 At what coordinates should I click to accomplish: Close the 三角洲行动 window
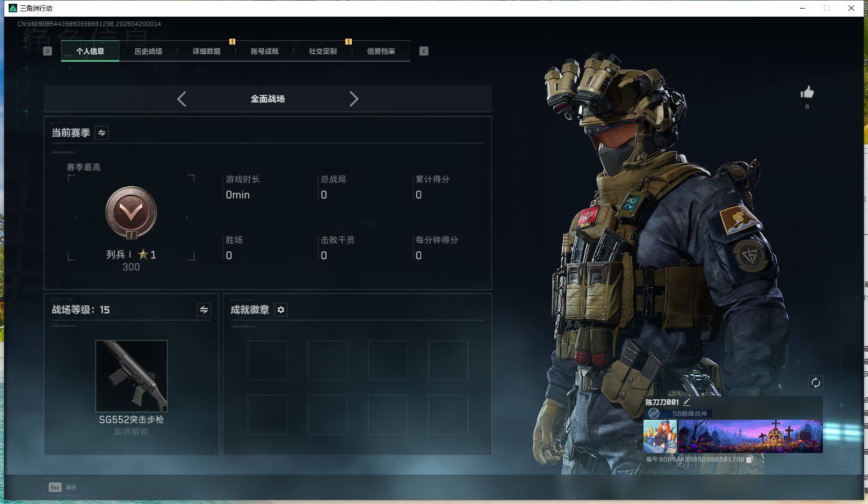[851, 8]
